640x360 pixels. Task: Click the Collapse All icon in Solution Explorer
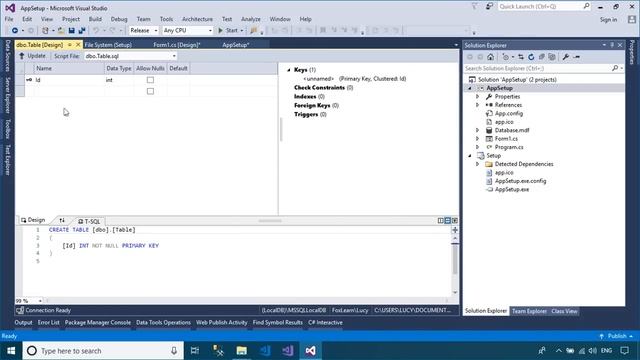542,57
